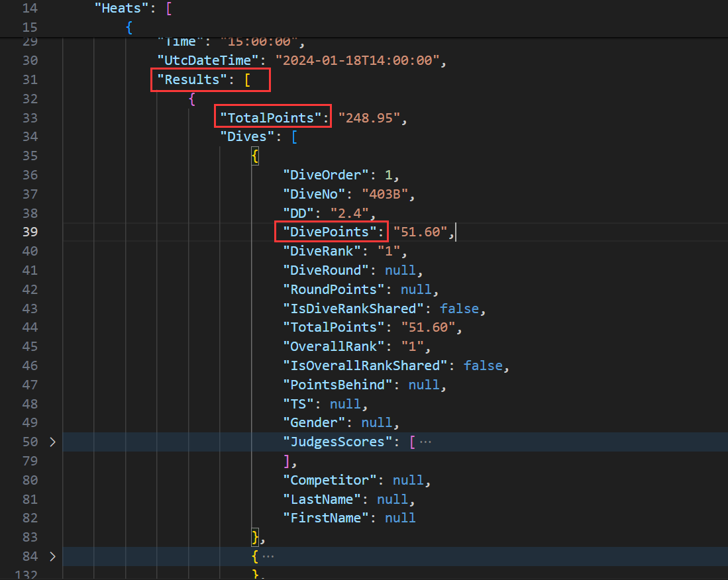The image size is (728, 580).
Task: Click the "OverallRank" key
Action: pos(334,346)
